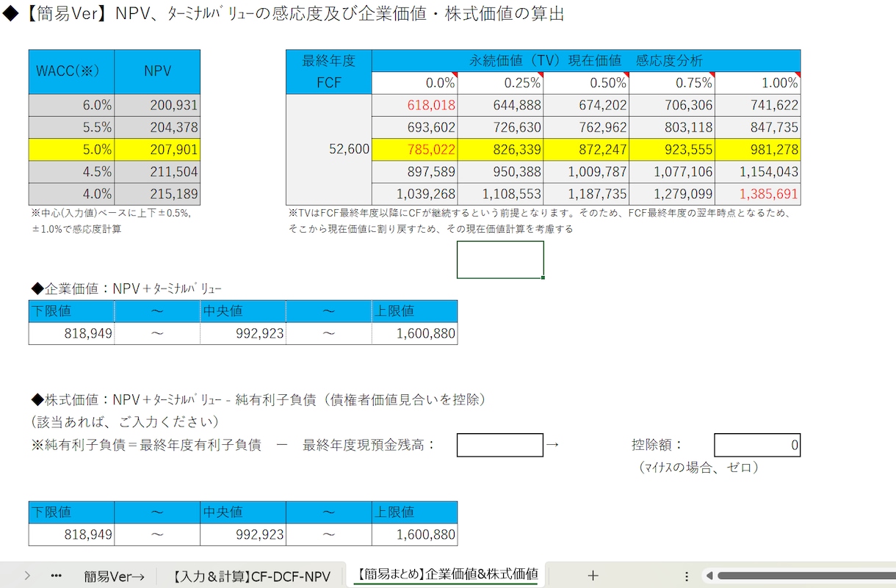Select TV value 762,962

(586, 127)
